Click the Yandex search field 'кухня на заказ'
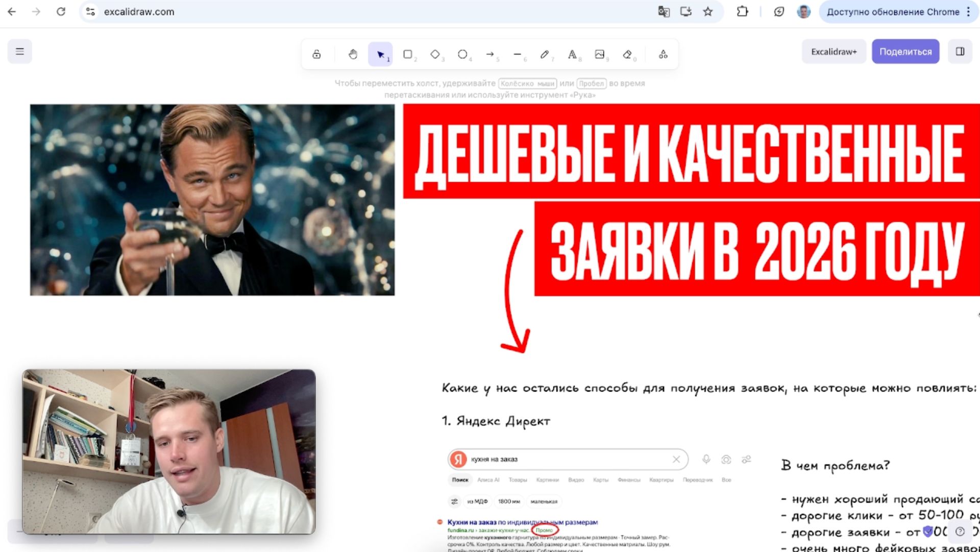 point(568,459)
